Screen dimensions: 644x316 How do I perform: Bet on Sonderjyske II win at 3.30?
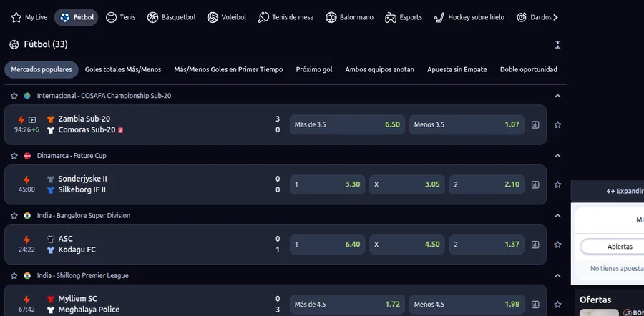click(327, 184)
